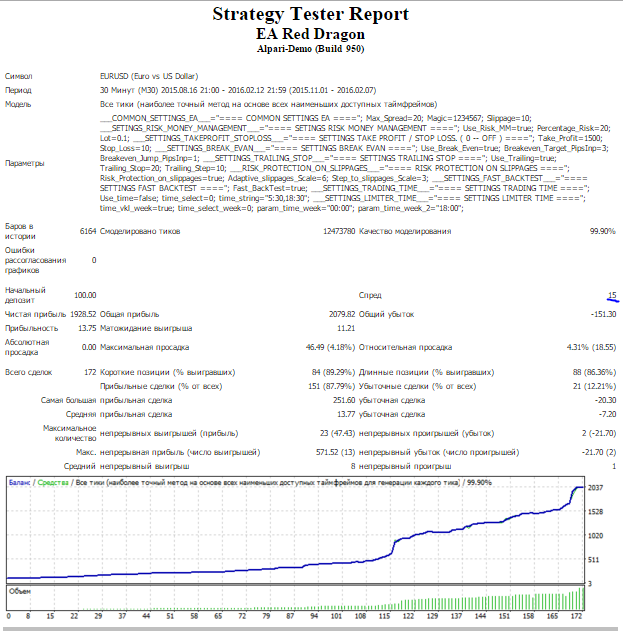Select "EURUSD (Euro vs US Dollar)" value
Image resolution: width=623 pixels, height=631 pixels.
pos(149,76)
